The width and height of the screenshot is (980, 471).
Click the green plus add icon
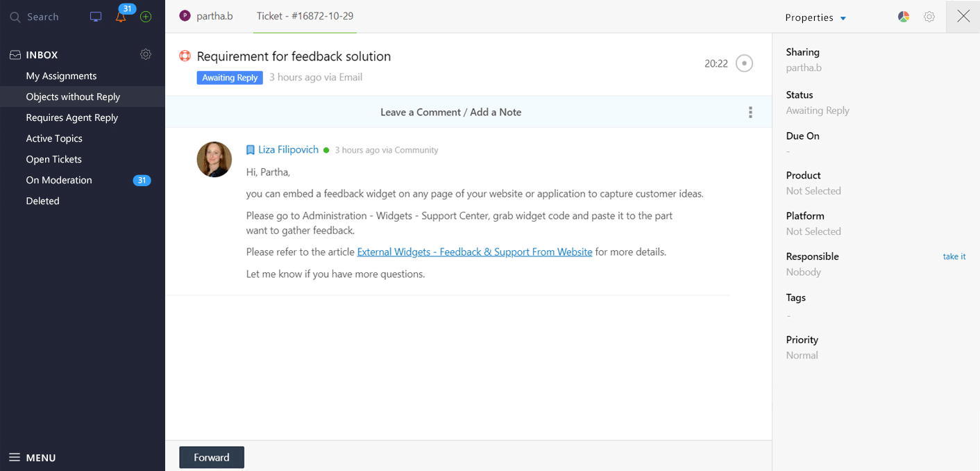146,17
